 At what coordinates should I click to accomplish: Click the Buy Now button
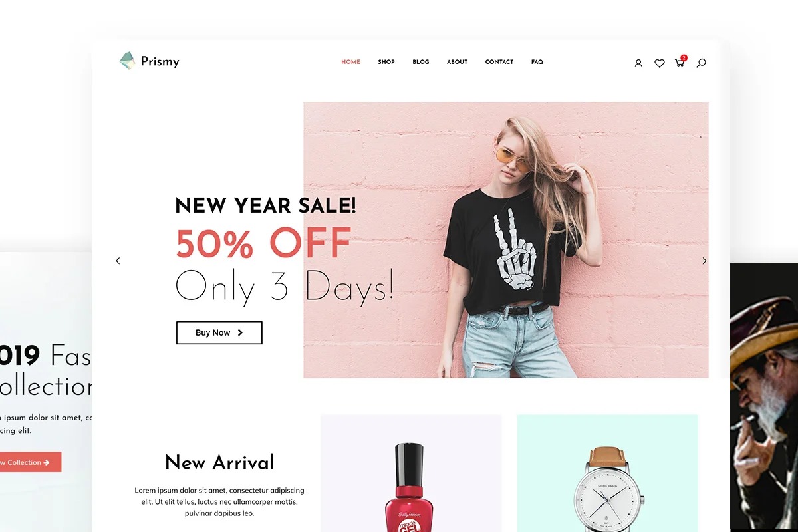click(x=219, y=332)
